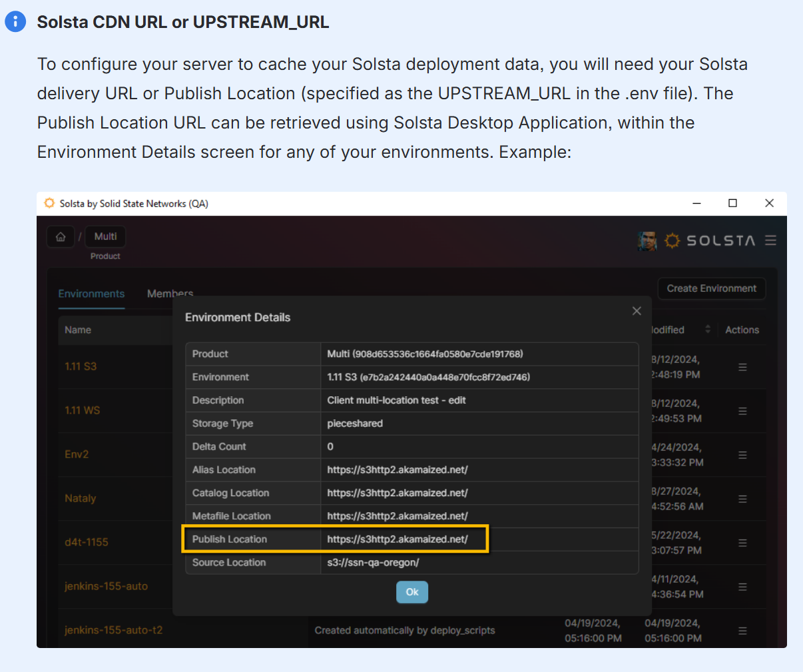Image resolution: width=803 pixels, height=672 pixels.
Task: Open actions menu for Env2 row
Action: pyautogui.click(x=742, y=455)
